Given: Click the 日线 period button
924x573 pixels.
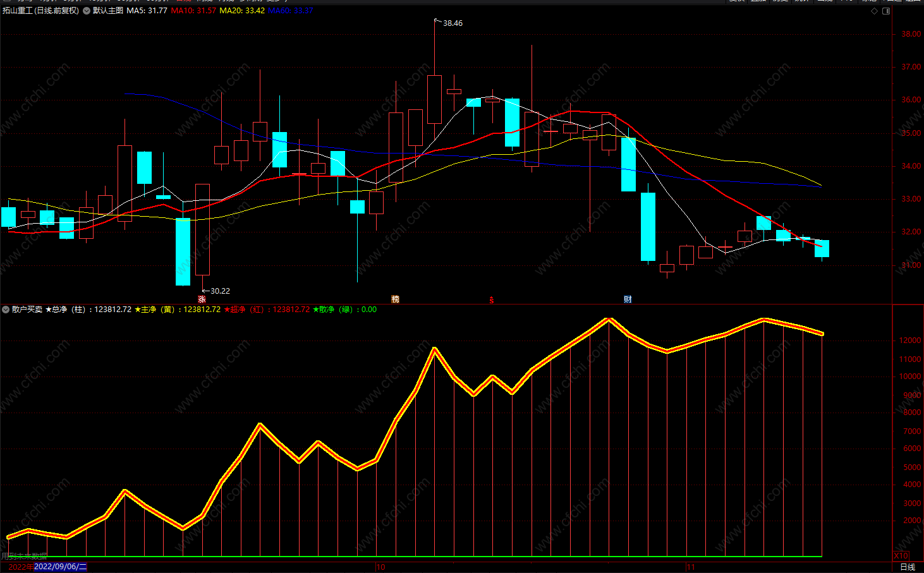Looking at the screenshot, I should point(908,567).
